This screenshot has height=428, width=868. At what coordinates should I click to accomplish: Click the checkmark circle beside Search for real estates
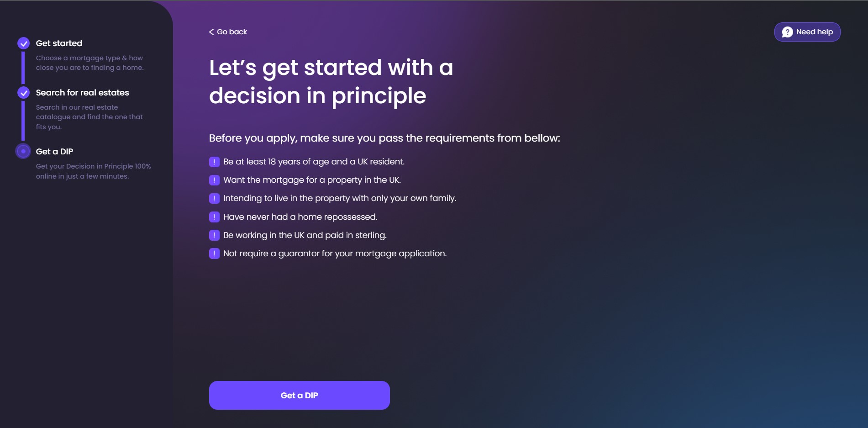[x=23, y=93]
